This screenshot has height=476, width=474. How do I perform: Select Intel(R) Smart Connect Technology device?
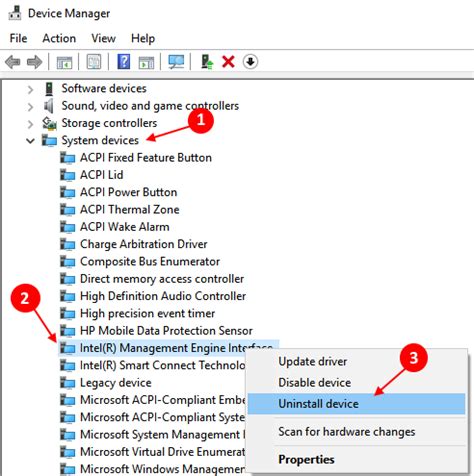(162, 366)
